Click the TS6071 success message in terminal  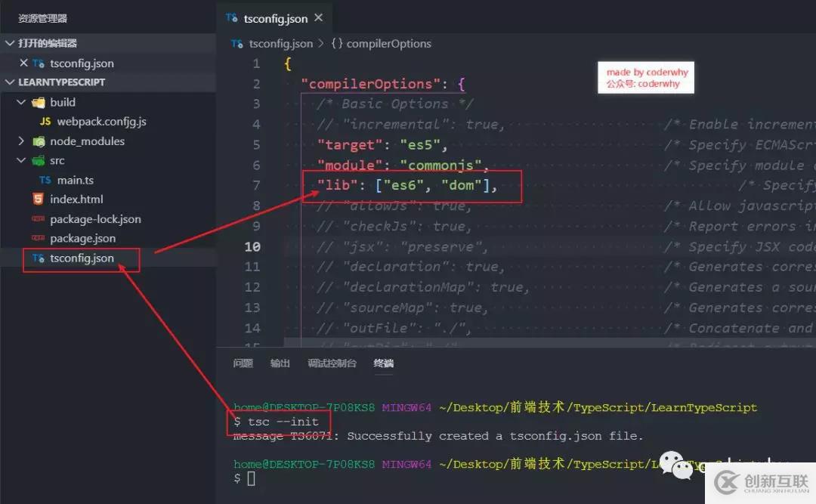(x=438, y=436)
